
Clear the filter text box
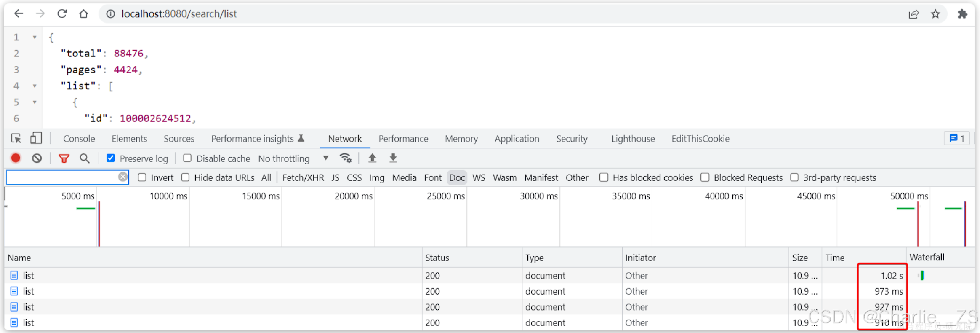122,177
